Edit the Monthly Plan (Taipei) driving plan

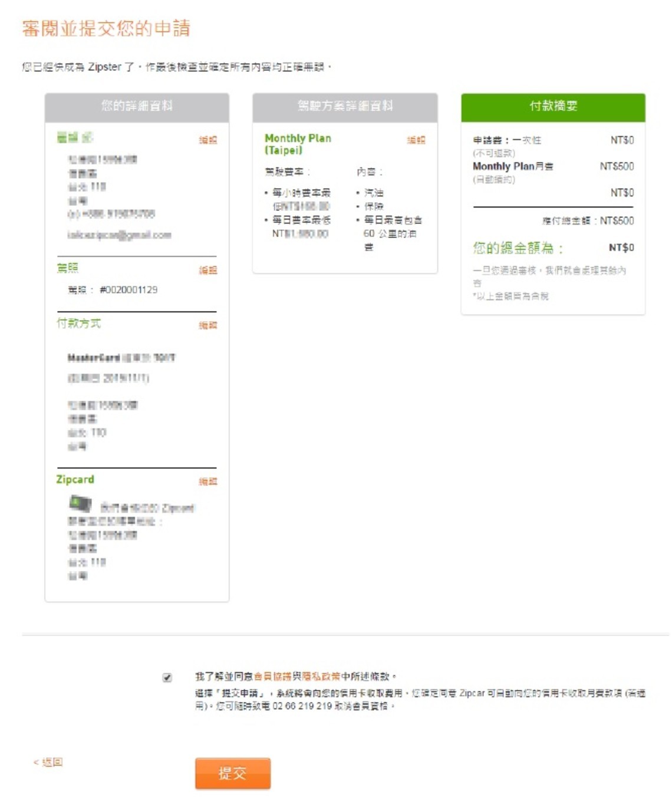(416, 140)
